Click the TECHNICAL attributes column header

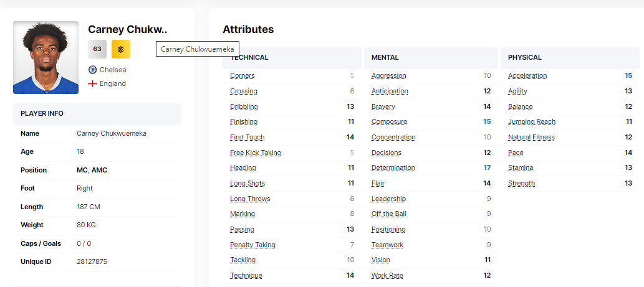click(x=249, y=57)
